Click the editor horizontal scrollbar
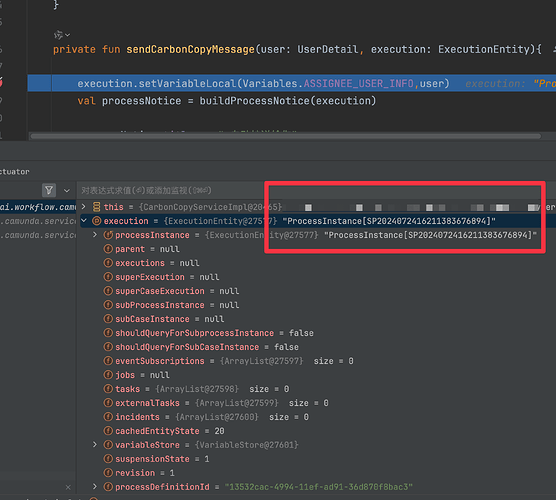The image size is (556, 500). 285,136
